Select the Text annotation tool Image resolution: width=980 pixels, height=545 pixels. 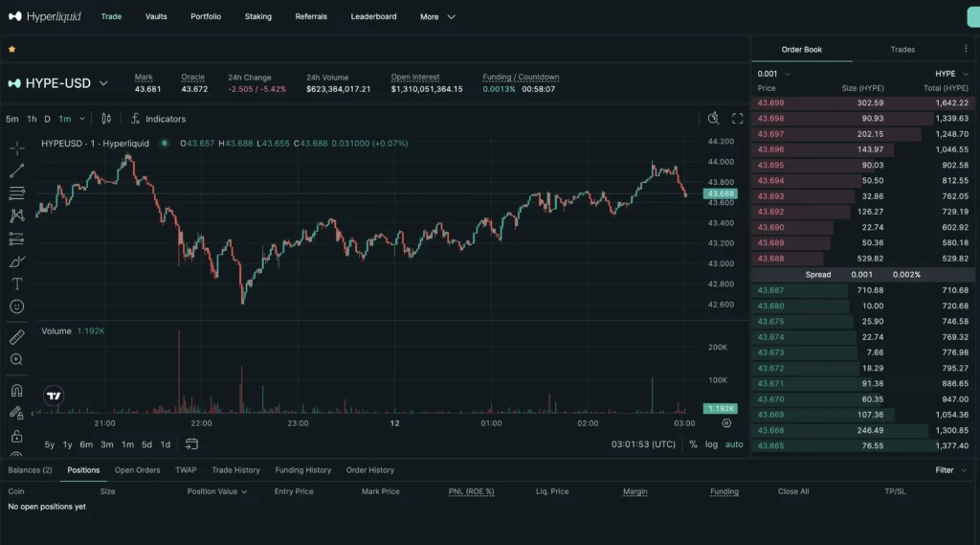[17, 284]
